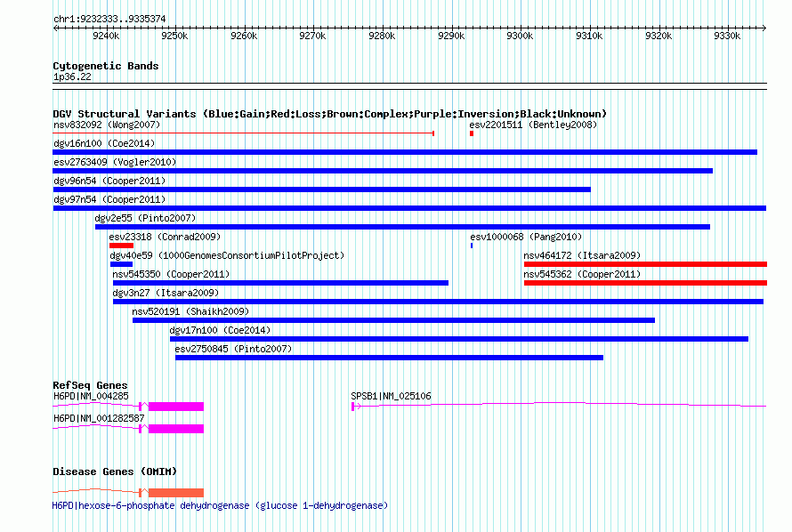Click the SPSB1|NM_025106 gene label
Screen dimensions: 792x532
coord(391,396)
